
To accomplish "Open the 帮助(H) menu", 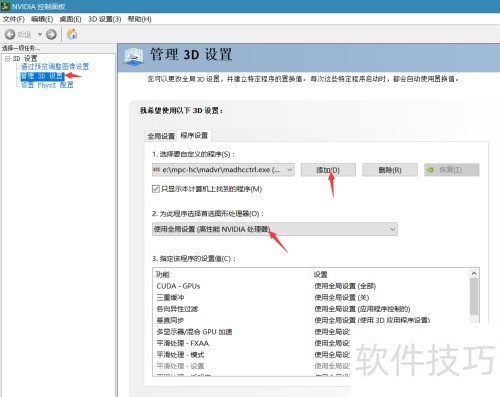I will coord(139,19).
